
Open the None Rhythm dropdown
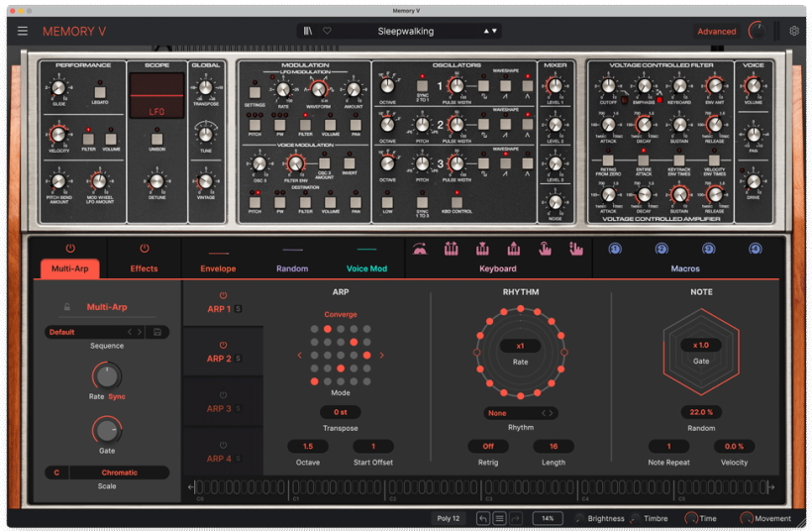(x=521, y=413)
